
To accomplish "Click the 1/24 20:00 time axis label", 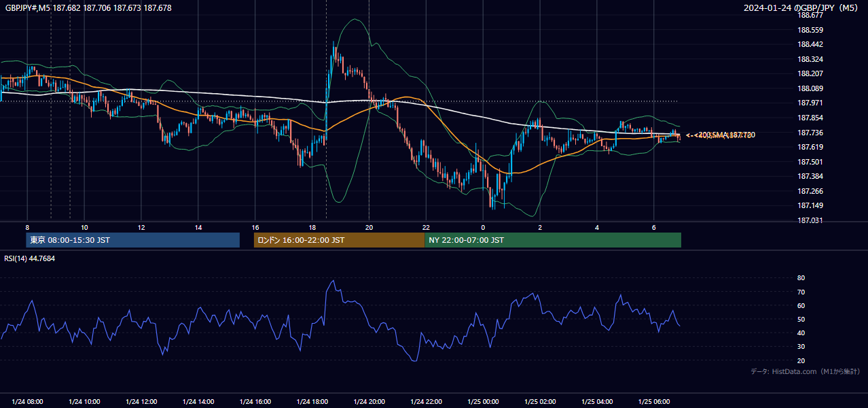I will point(369,402).
